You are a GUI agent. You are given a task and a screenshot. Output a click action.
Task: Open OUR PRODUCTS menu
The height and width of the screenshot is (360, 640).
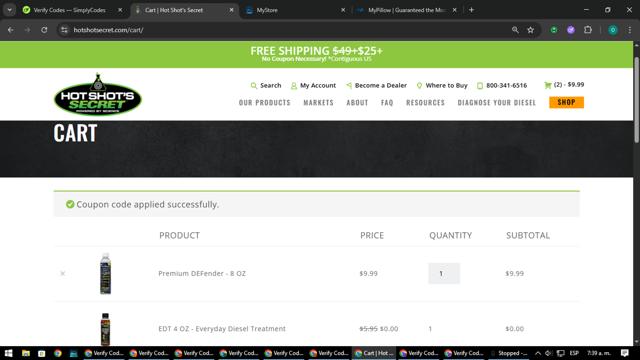(x=264, y=102)
